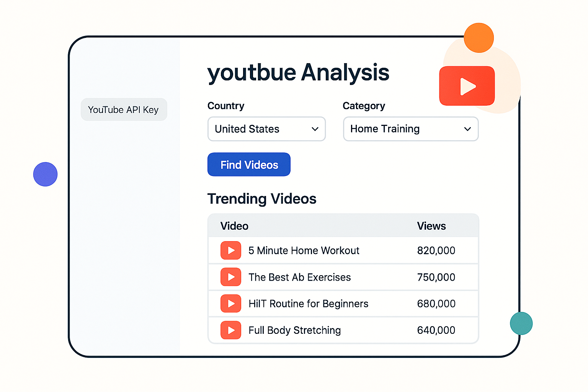Click the youtbue Analysis title
Viewport: 588px width, 392px height.
298,73
